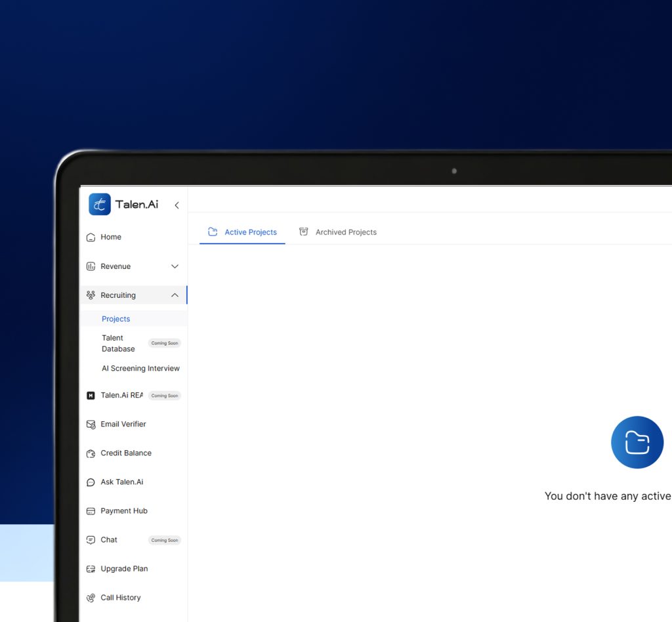The image size is (672, 622).
Task: Click the Talen.Ai logo icon
Action: coord(100,204)
